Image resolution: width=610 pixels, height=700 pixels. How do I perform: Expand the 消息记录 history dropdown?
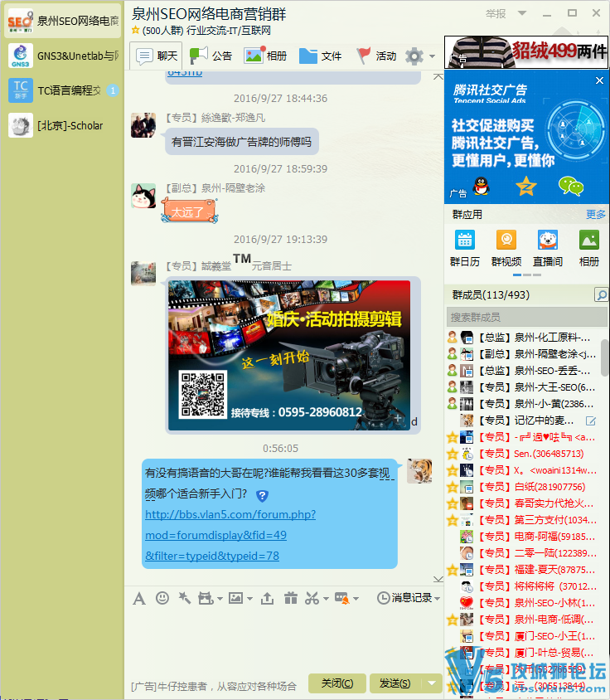click(437, 599)
